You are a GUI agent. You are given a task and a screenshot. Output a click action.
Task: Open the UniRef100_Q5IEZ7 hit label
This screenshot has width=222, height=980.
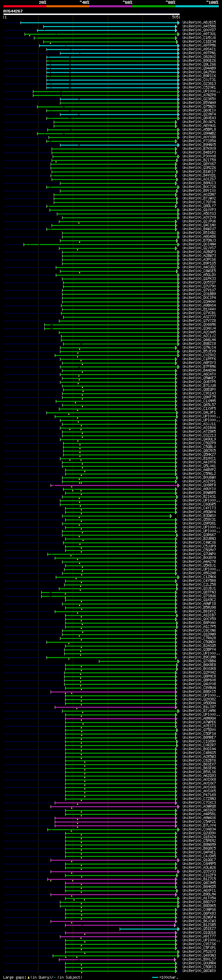(x=199, y=929)
